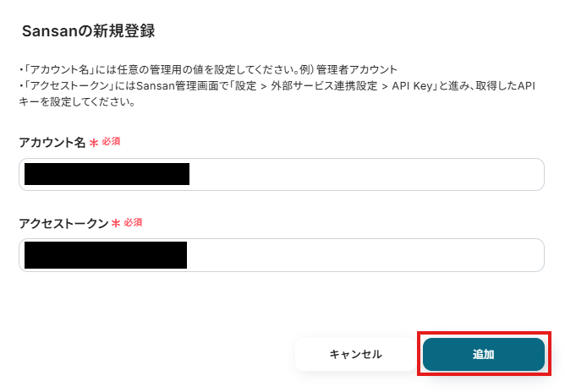Click red asterisk beside アカウント名
Viewport: 565px width, 392px height.
click(x=94, y=143)
